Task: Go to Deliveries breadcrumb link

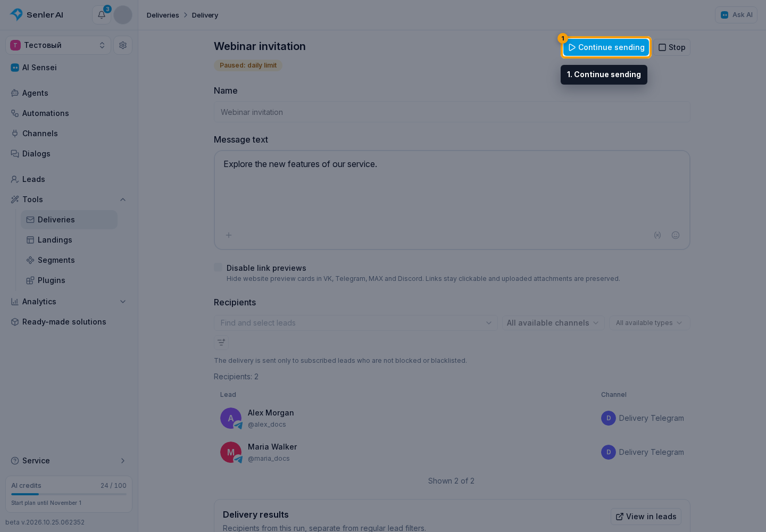Action: pos(163,15)
